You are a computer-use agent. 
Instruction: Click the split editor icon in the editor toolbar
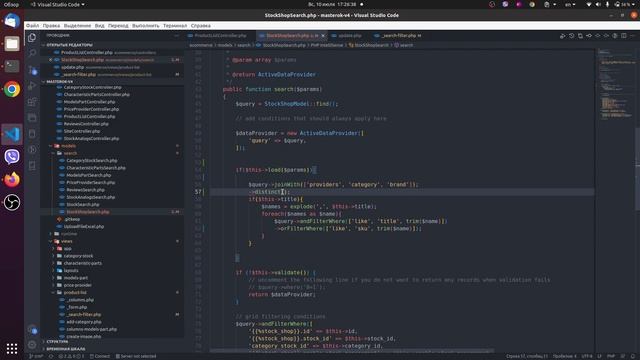pyautogui.click(x=624, y=36)
